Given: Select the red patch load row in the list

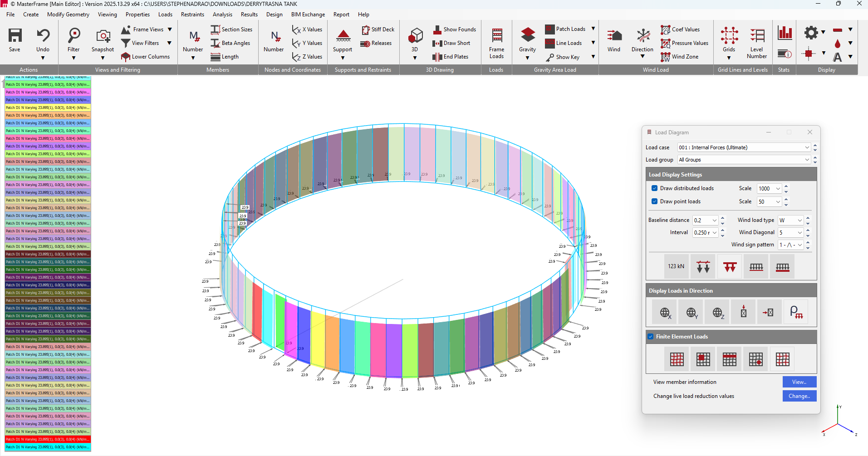Looking at the screenshot, I should pyautogui.click(x=48, y=439).
